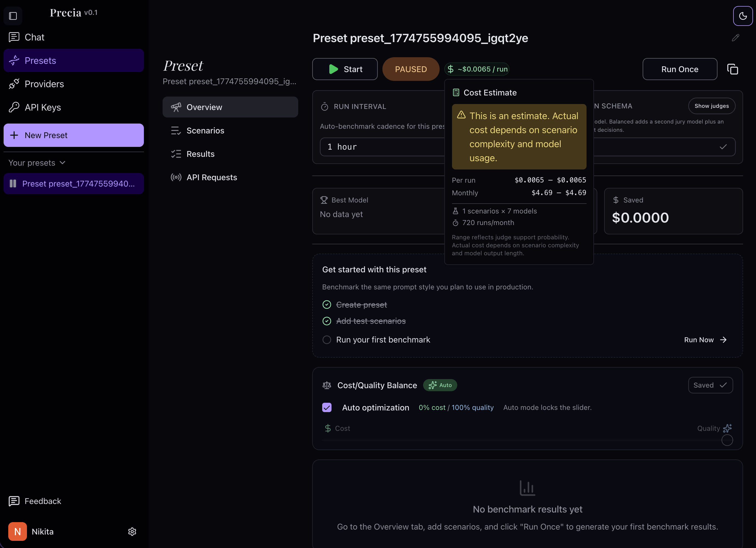
Task: Click the pencil edit preset name icon
Action: point(735,38)
